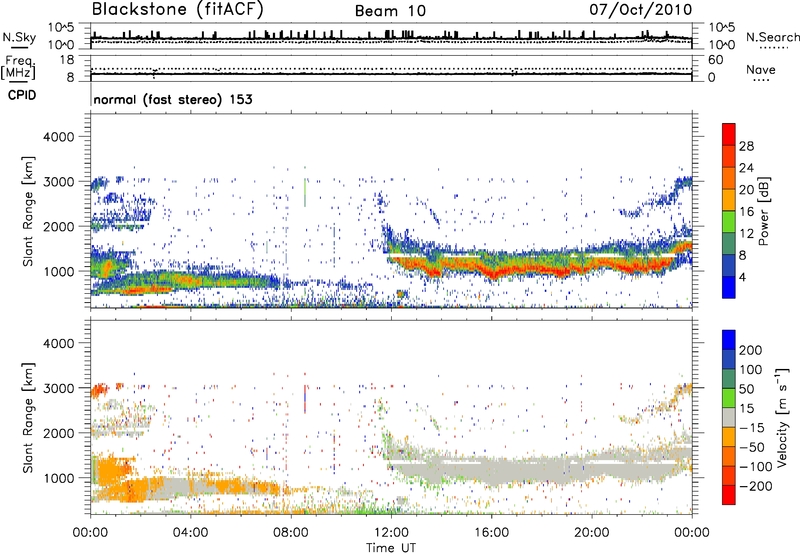Click the "CPID" label

click(22, 95)
